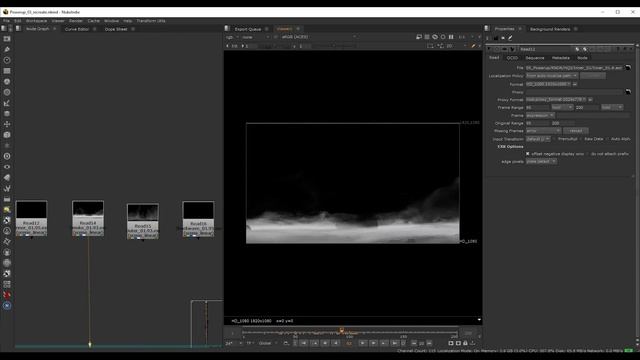This screenshot has height=360, width=640.
Task: Open the Draw nodes menu in toolbar
Action: [x=7, y=49]
